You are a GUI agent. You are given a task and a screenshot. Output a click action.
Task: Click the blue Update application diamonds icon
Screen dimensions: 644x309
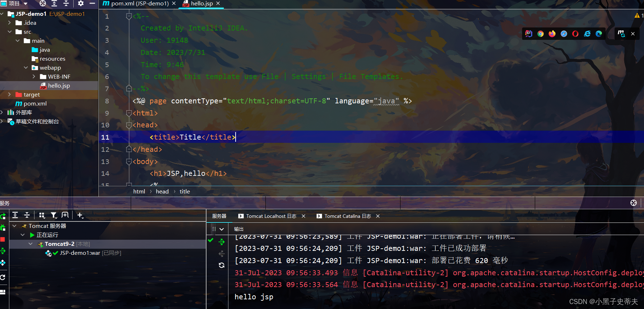click(3, 263)
